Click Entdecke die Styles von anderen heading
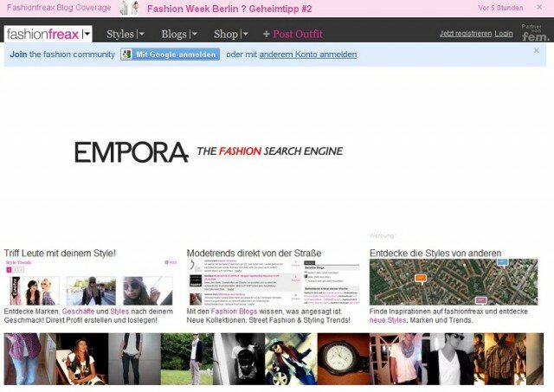 coord(435,254)
